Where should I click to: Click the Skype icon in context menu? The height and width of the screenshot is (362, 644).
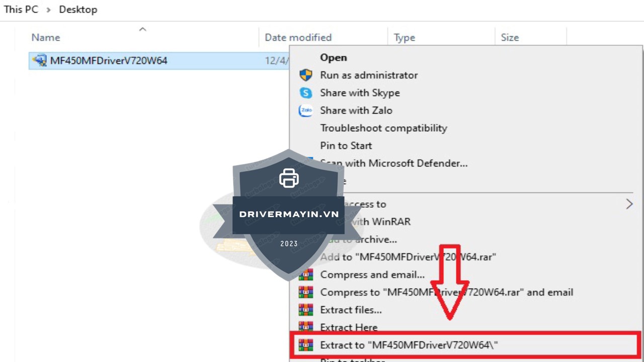click(x=305, y=93)
